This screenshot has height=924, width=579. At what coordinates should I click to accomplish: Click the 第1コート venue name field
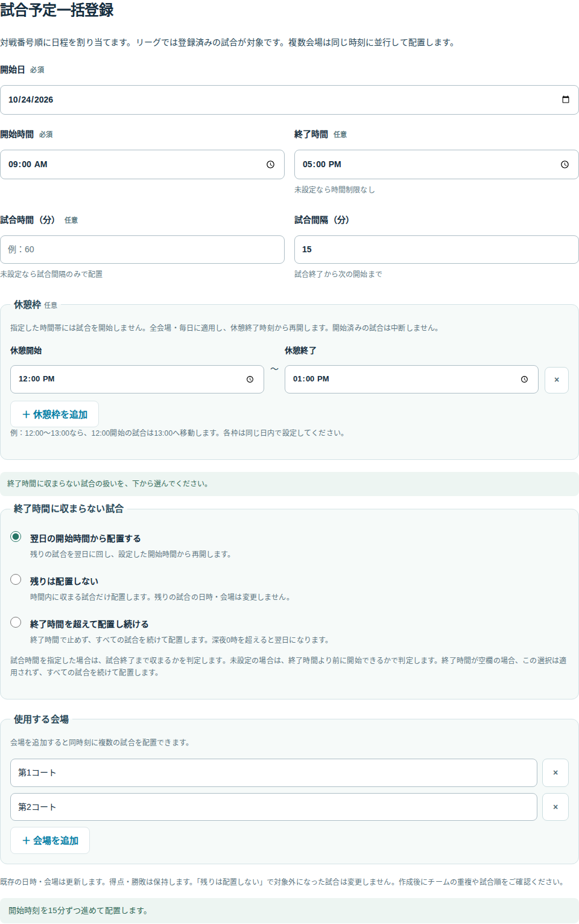pos(274,773)
